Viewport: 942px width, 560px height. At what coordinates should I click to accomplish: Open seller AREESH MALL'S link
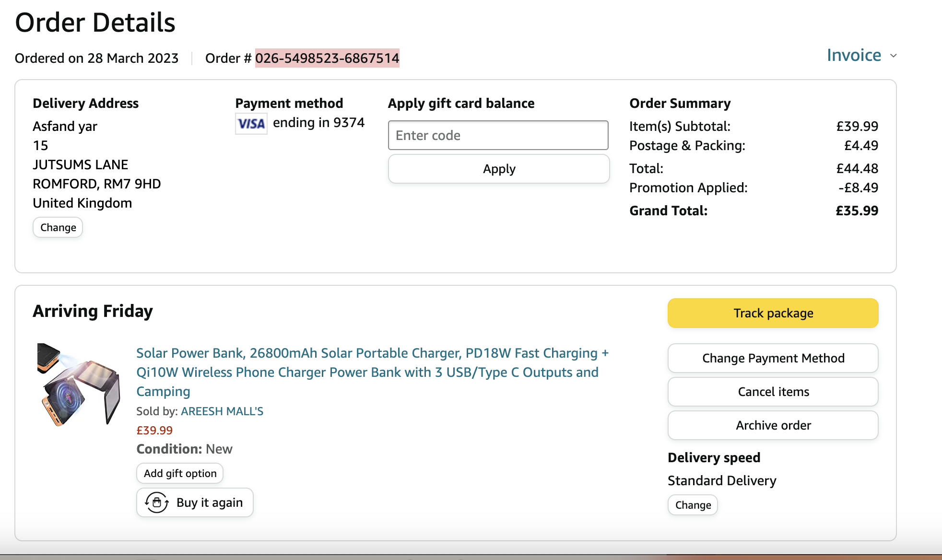point(222,411)
